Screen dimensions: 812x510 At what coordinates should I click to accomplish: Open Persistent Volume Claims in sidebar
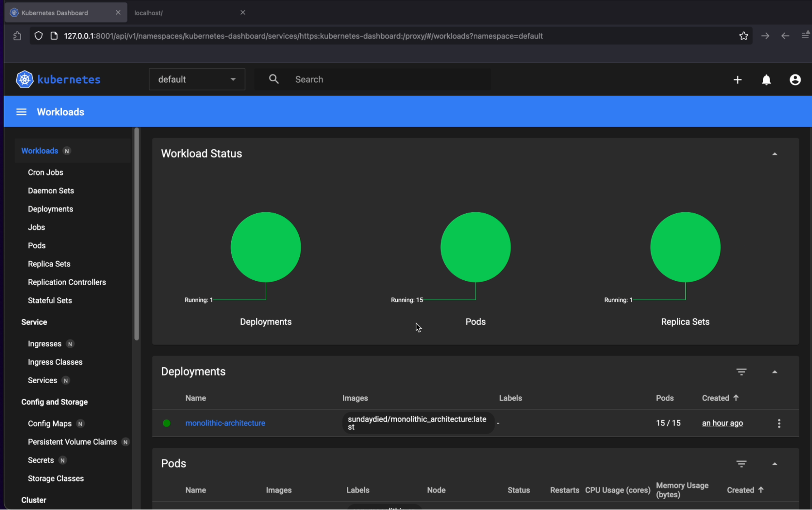72,442
